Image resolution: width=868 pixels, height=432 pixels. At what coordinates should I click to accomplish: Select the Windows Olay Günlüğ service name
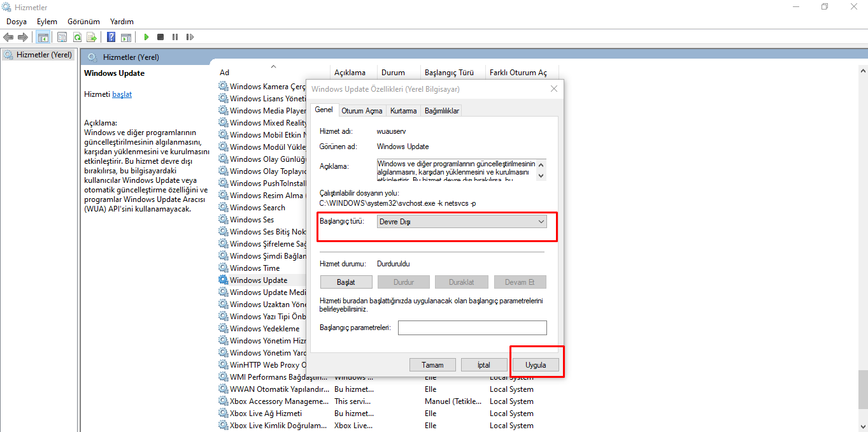267,159
